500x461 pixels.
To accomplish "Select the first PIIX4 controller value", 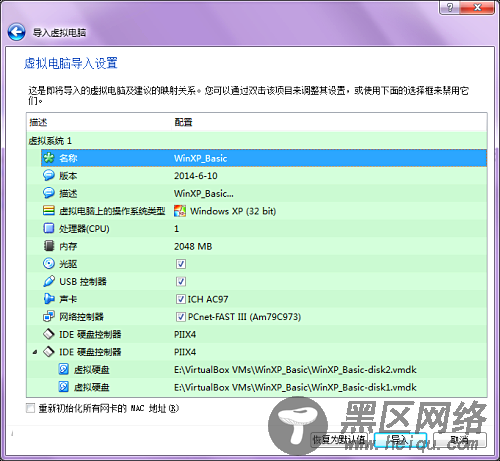I will click(x=185, y=334).
